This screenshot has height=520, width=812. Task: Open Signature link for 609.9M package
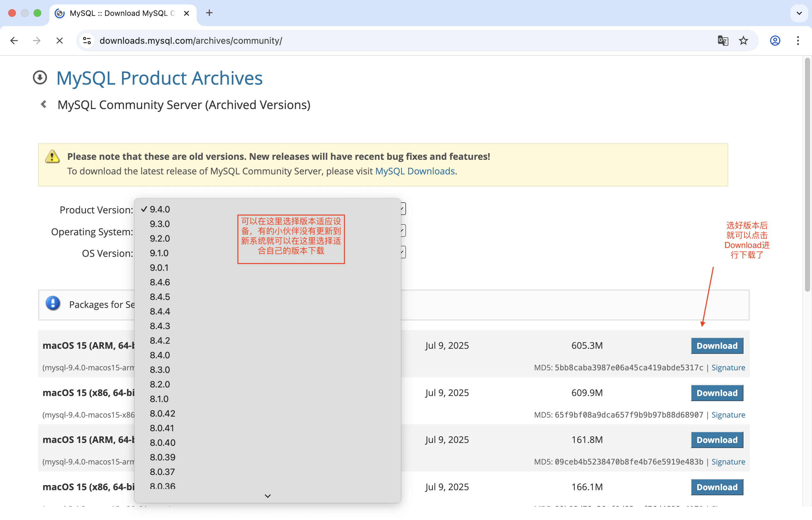pos(728,415)
